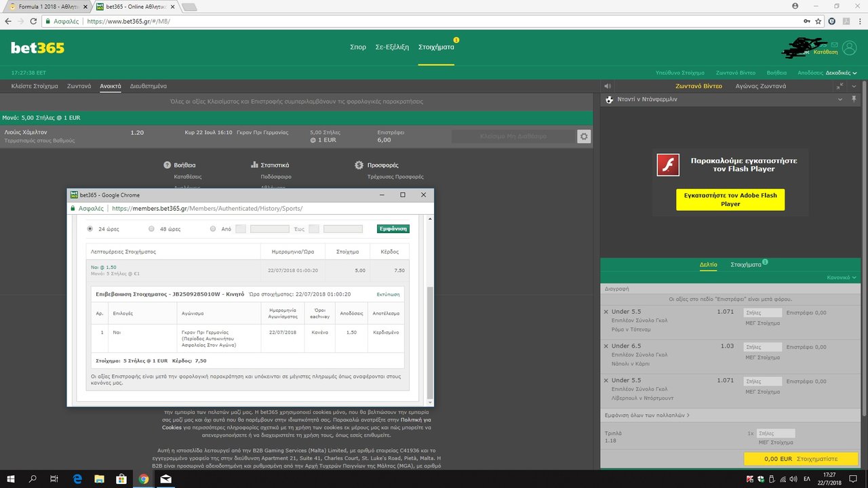
Task: Click the Chrome back arrow in main window
Action: click(x=9, y=21)
